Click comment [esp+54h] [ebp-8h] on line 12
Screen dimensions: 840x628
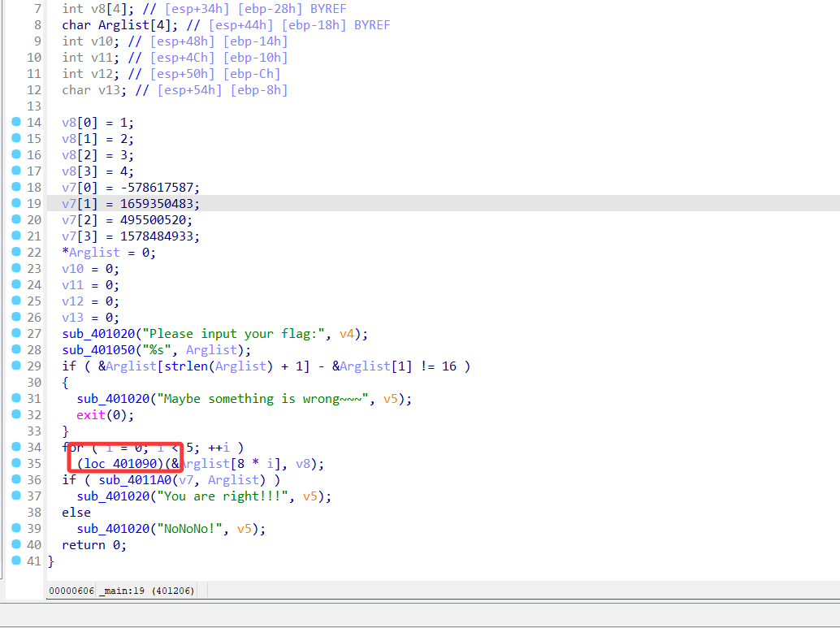click(223, 90)
